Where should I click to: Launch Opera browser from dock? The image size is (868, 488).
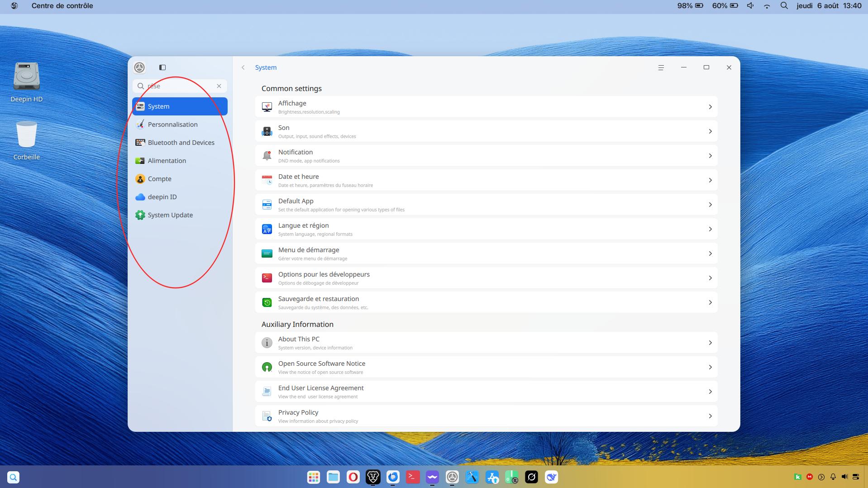[353, 477]
